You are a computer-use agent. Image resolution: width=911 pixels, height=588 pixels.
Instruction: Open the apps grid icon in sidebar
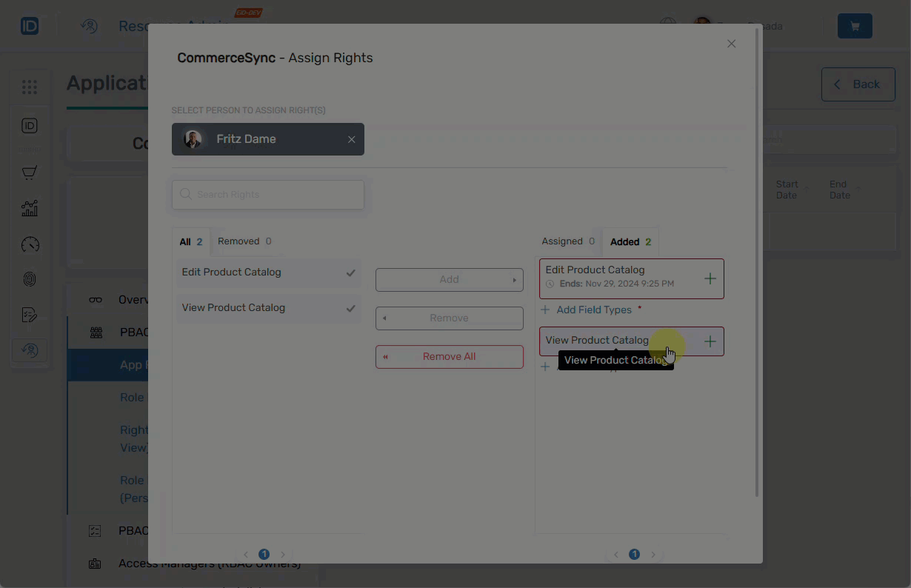[30, 87]
